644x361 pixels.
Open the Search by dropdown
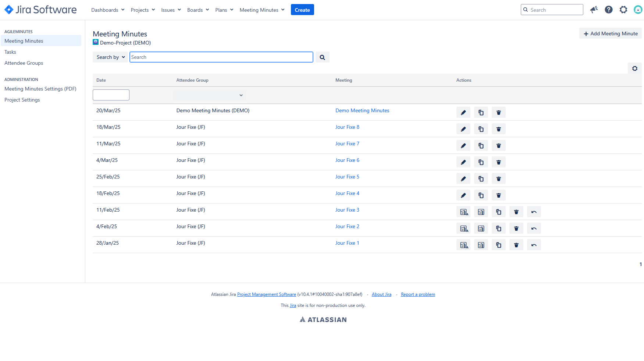tap(110, 57)
